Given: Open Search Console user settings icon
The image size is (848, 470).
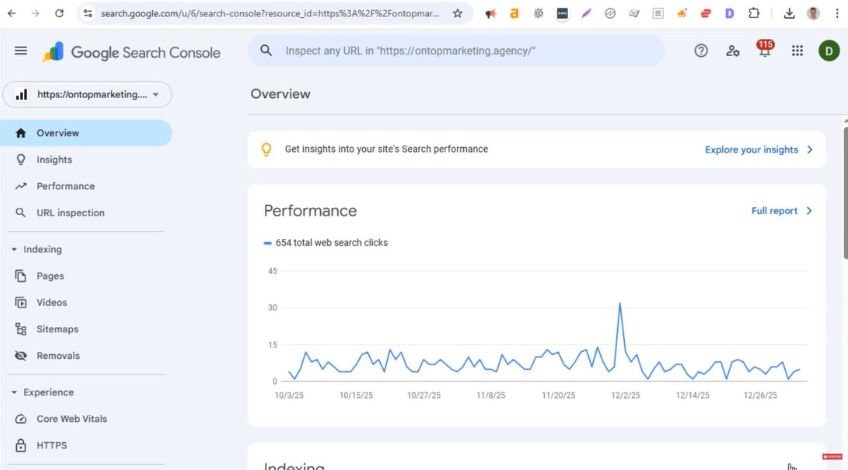Looking at the screenshot, I should pos(733,51).
